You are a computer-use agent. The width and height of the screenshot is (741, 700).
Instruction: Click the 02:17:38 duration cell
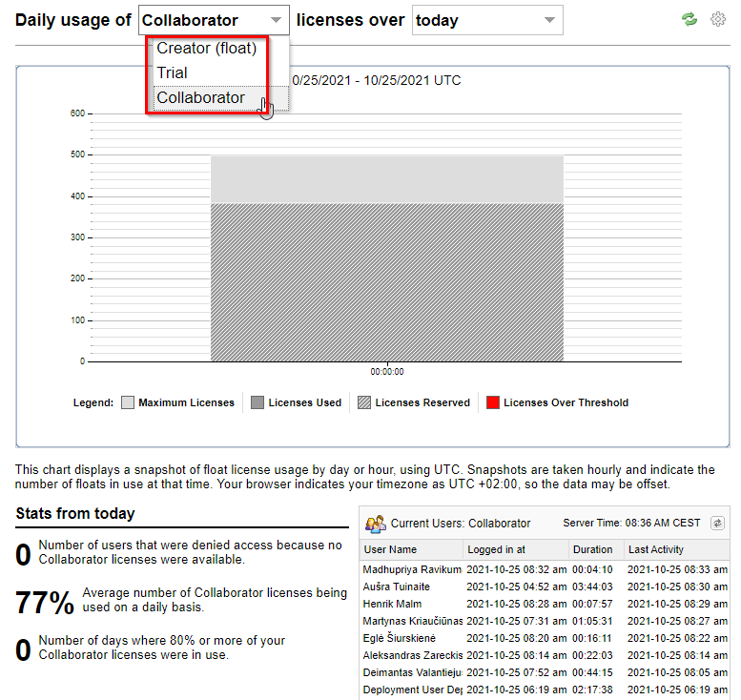pyautogui.click(x=592, y=690)
